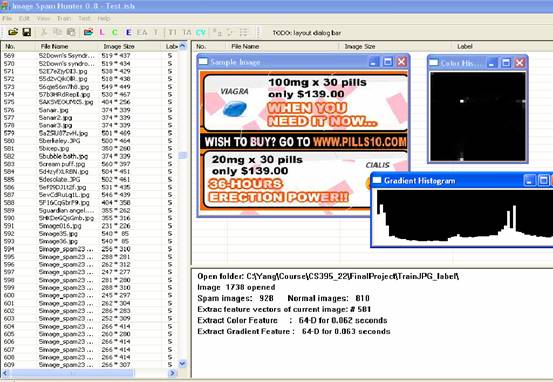The width and height of the screenshot is (553, 382).
Task: Click the Sample Image window title icon
Action: pyautogui.click(x=203, y=62)
